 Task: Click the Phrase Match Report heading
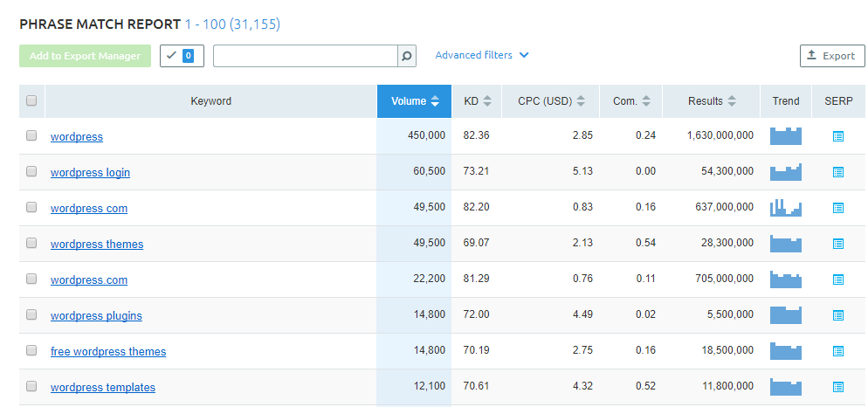[x=100, y=24]
